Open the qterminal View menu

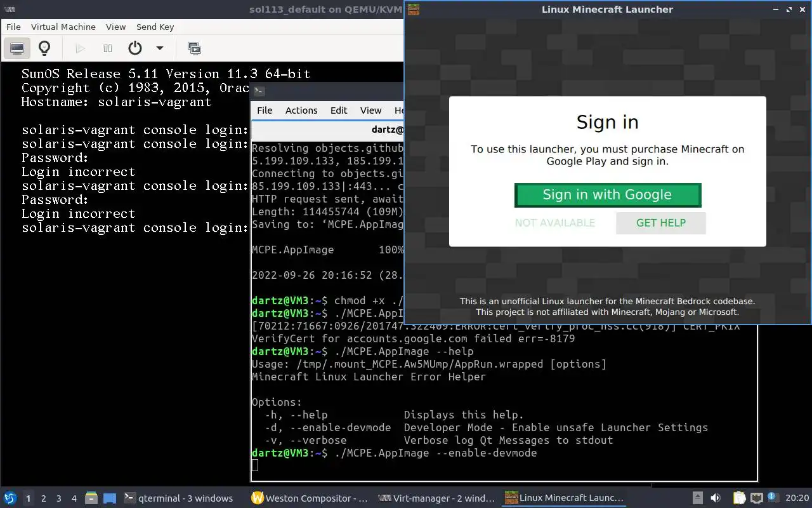coord(371,110)
